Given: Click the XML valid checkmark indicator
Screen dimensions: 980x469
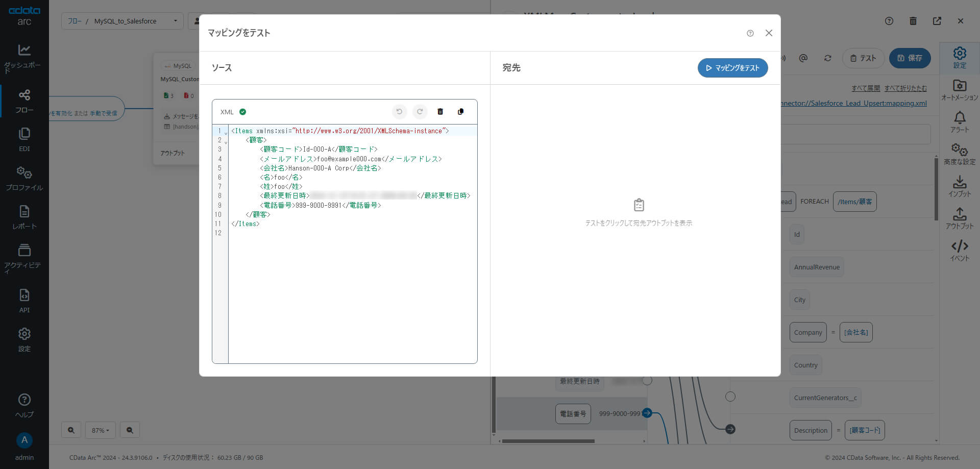Looking at the screenshot, I should tap(243, 112).
